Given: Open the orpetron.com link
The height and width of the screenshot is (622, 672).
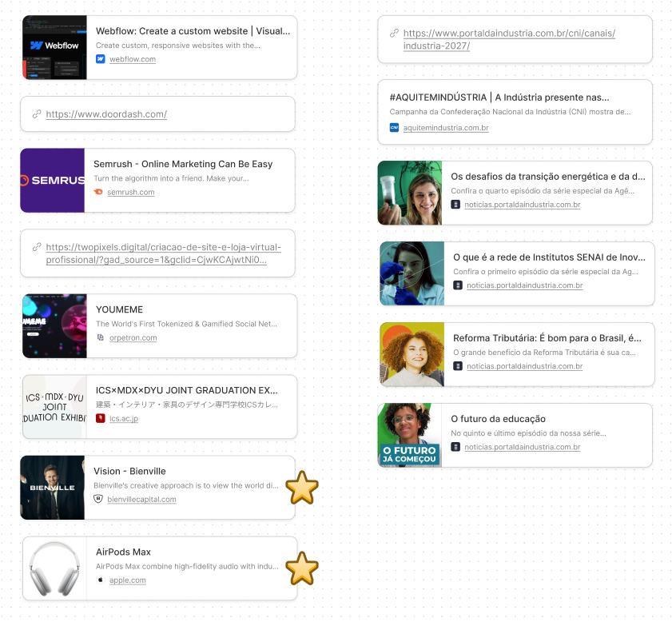Looking at the screenshot, I should [133, 337].
